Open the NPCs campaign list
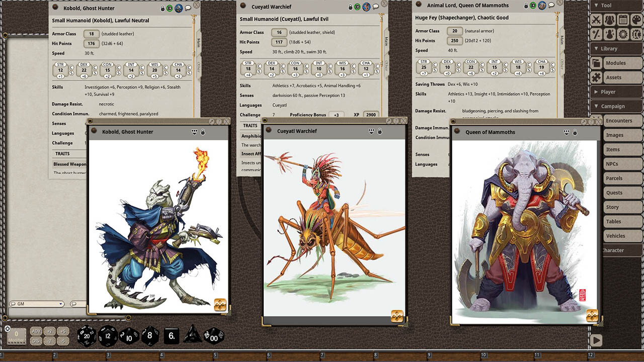This screenshot has width=644, height=362. (622, 163)
